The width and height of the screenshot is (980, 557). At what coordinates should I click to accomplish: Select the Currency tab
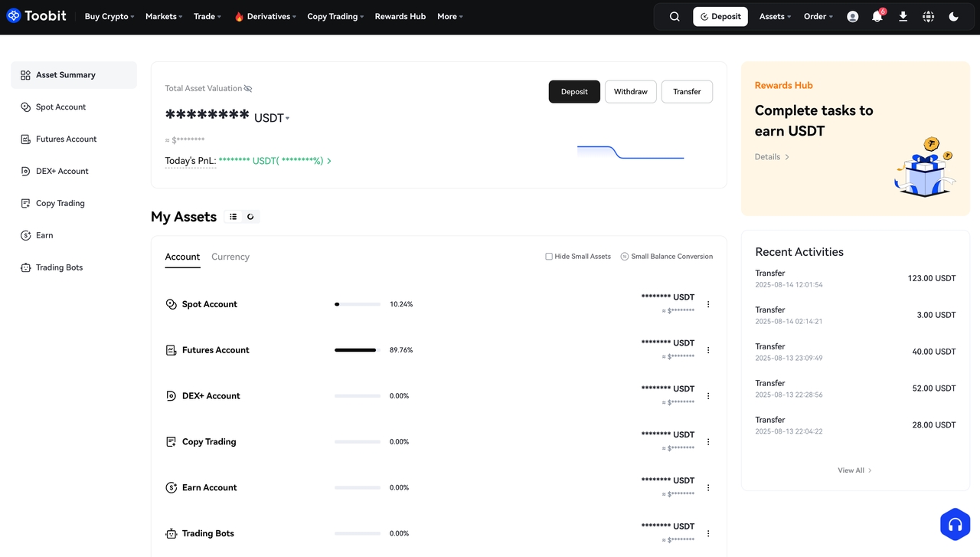click(x=230, y=257)
